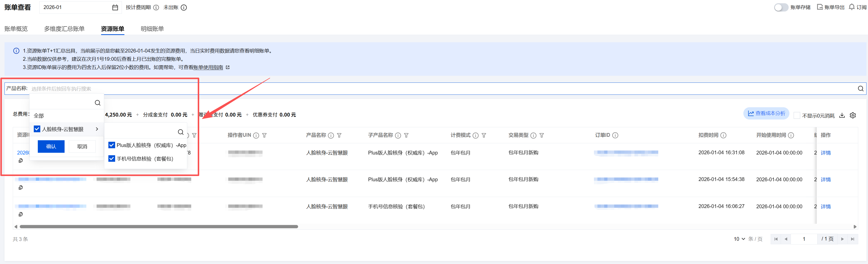Uncheck Plus版人脸核身（权威库）-App checkbox
Image resolution: width=868 pixels, height=264 pixels.
pyautogui.click(x=112, y=145)
